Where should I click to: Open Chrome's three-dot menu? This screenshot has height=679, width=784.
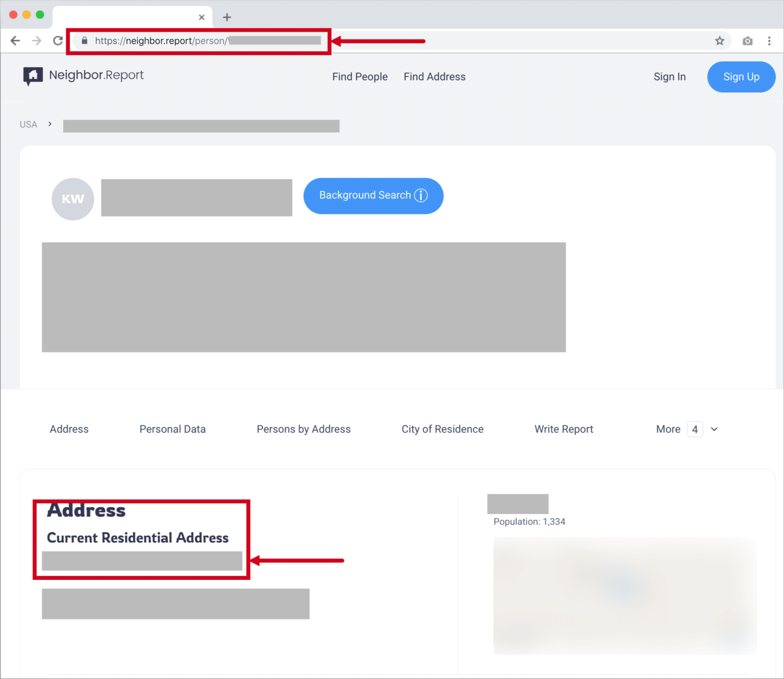point(770,40)
